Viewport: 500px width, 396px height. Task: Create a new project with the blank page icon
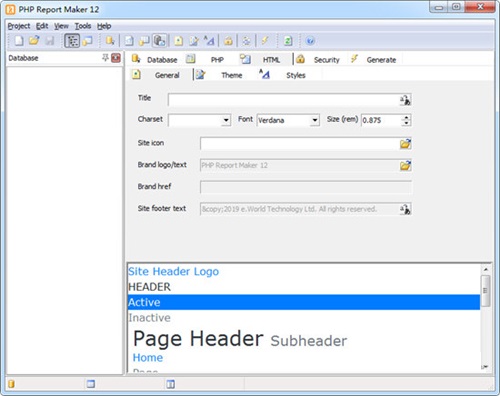(19, 41)
